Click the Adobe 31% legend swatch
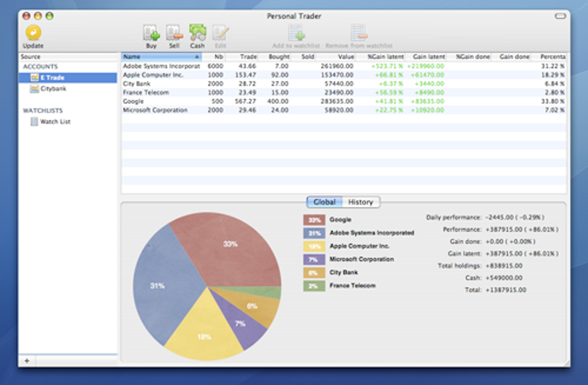The width and height of the screenshot is (588, 385). [x=314, y=233]
